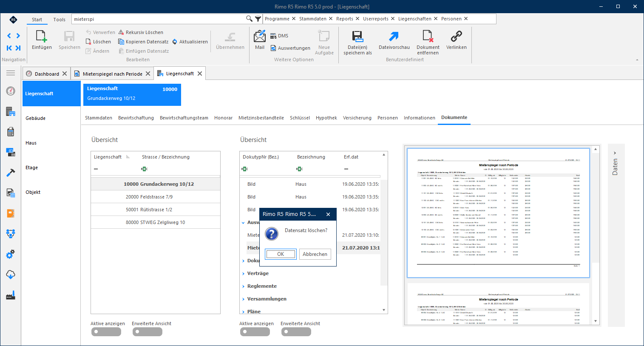
Task: Switch to the Tools ribbon tab
Action: [x=60, y=20]
